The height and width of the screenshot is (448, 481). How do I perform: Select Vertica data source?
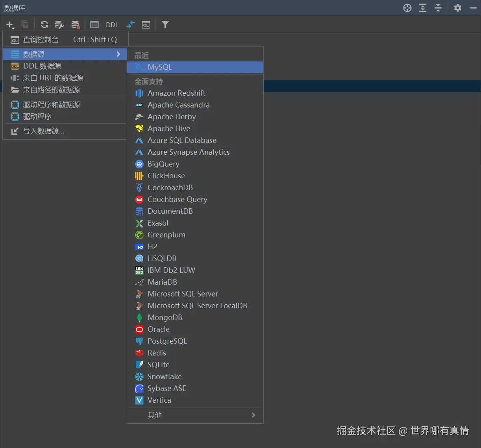(195, 400)
